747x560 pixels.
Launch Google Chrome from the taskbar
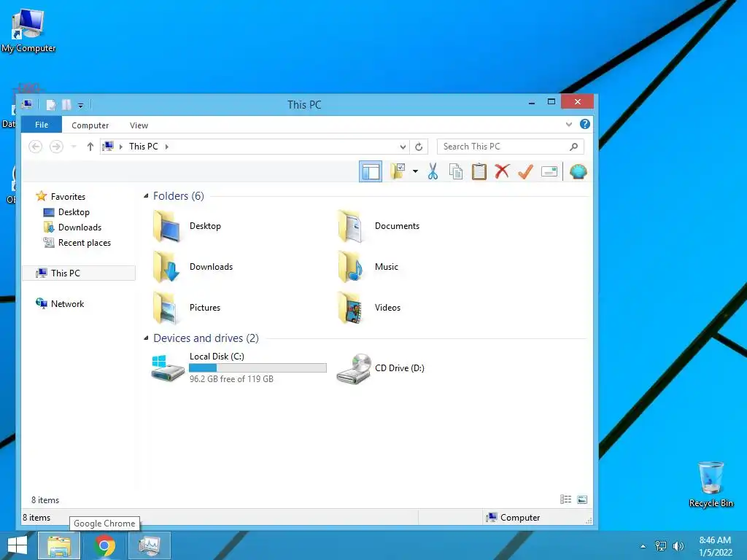(104, 545)
